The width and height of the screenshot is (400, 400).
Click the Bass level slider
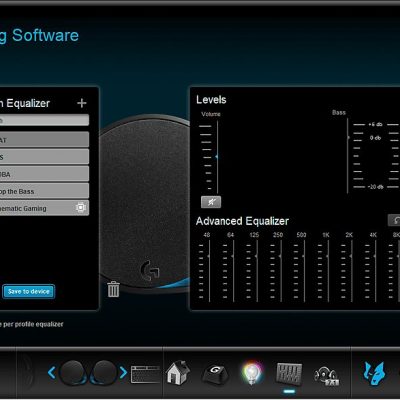click(x=348, y=155)
